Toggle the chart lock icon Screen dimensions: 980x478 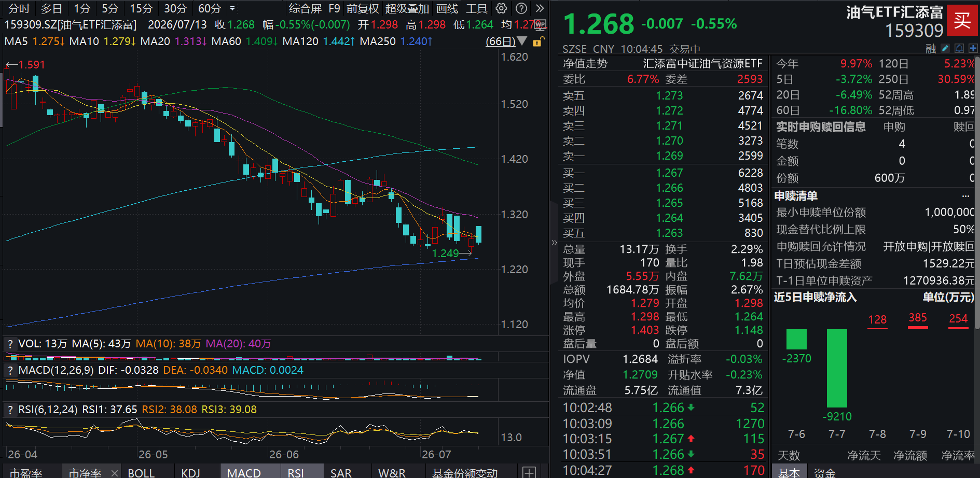coord(538,41)
